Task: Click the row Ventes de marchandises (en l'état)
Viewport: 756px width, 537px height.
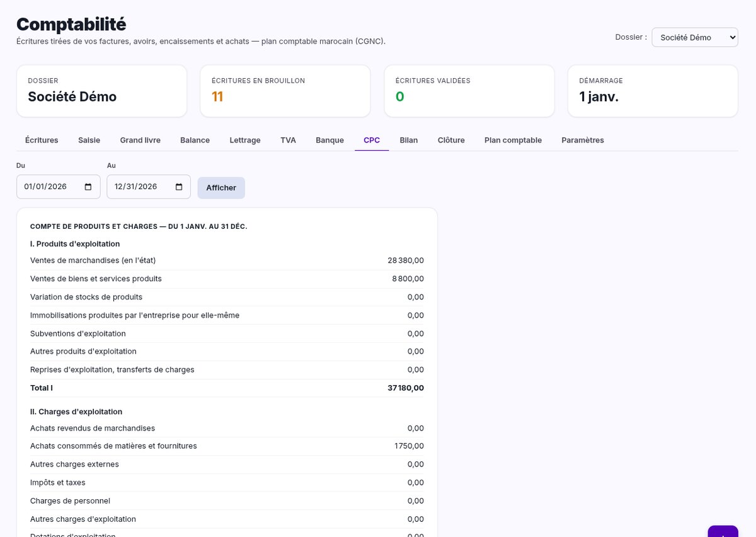Action: coord(227,260)
